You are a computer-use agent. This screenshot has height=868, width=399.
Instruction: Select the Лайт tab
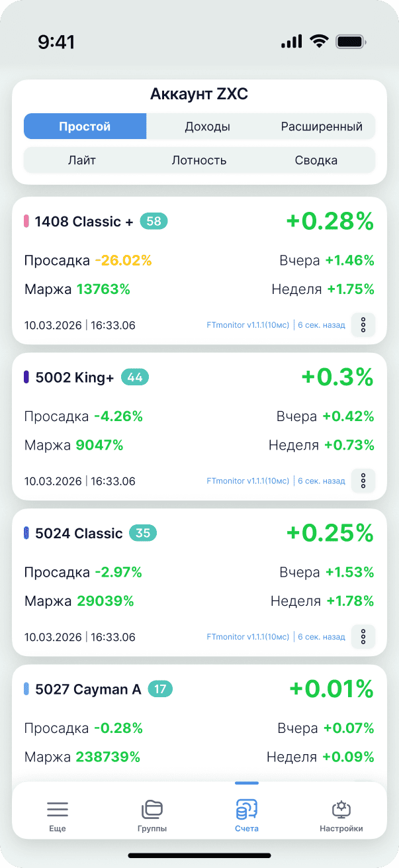coord(81,160)
